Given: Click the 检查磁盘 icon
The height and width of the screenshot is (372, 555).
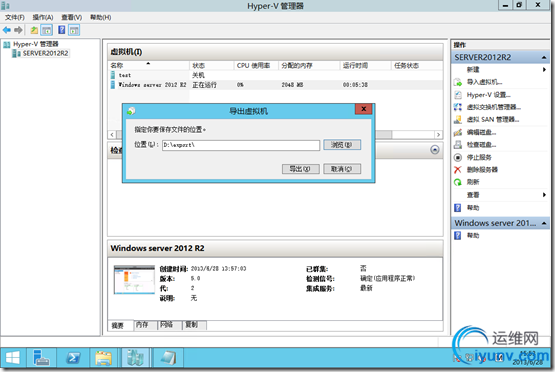Looking at the screenshot, I should tap(458, 145).
